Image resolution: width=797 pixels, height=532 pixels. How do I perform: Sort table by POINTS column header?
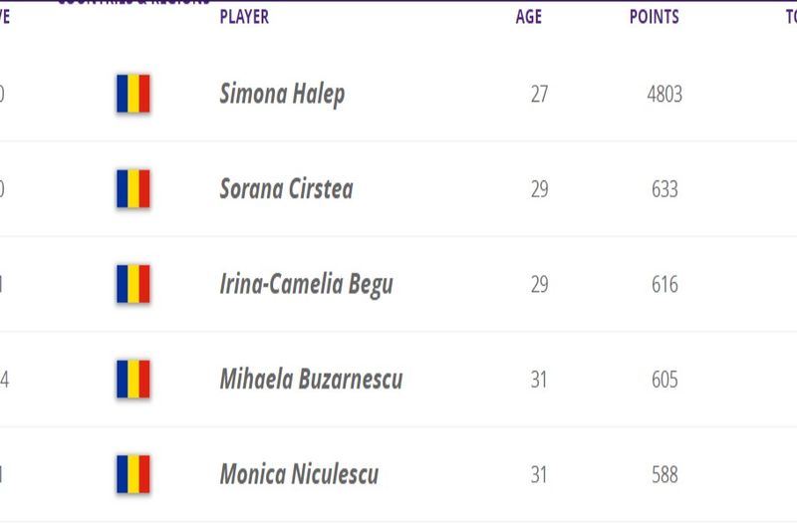tap(655, 17)
